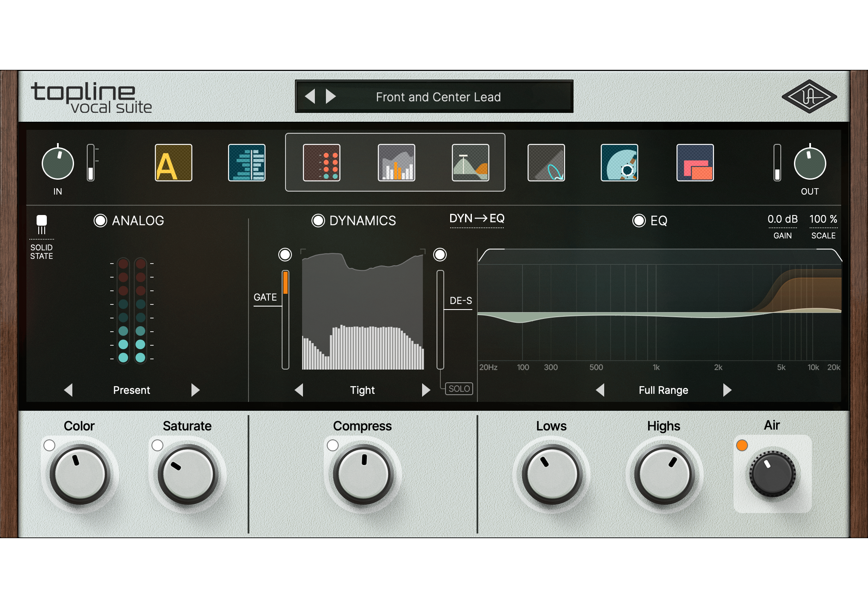Viewport: 868px width, 608px height.
Task: Click the Tight dynamics mode name
Action: 363,390
